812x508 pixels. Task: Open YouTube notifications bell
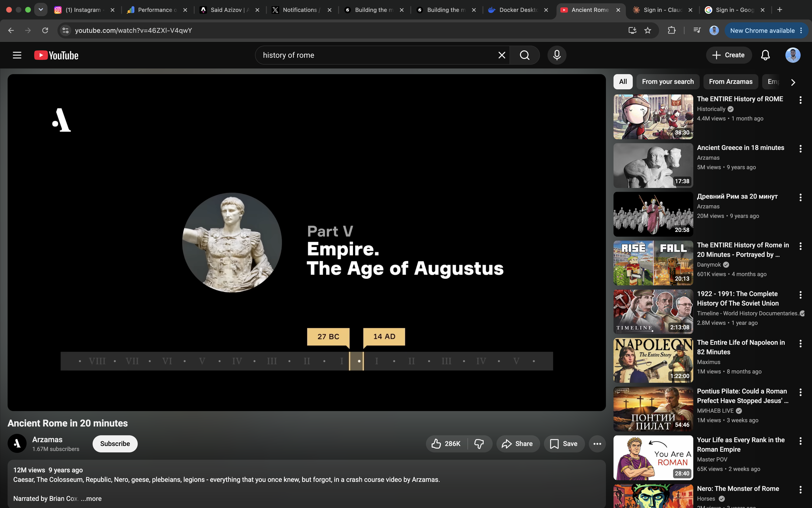tap(765, 55)
